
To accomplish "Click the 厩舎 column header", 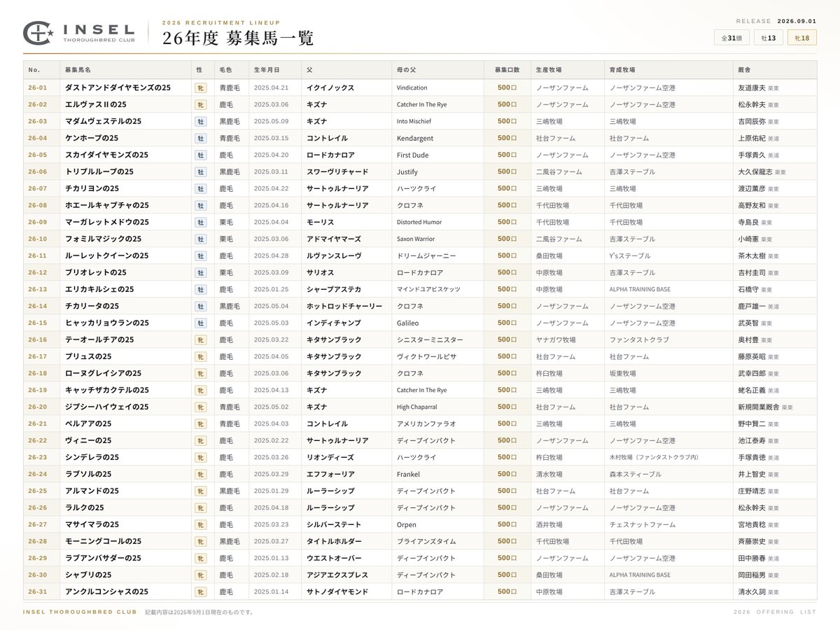I will (744, 70).
